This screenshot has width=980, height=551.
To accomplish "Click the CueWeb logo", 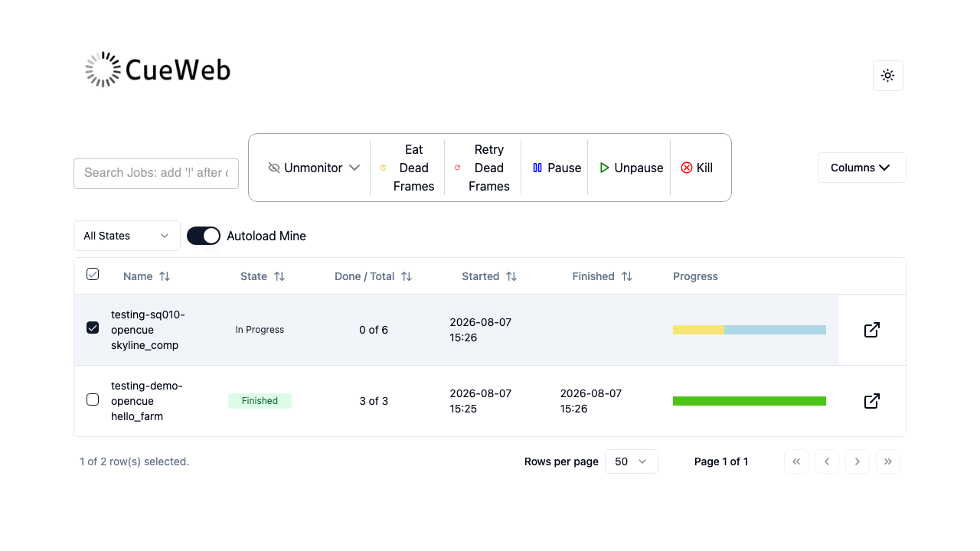I will 158,70.
